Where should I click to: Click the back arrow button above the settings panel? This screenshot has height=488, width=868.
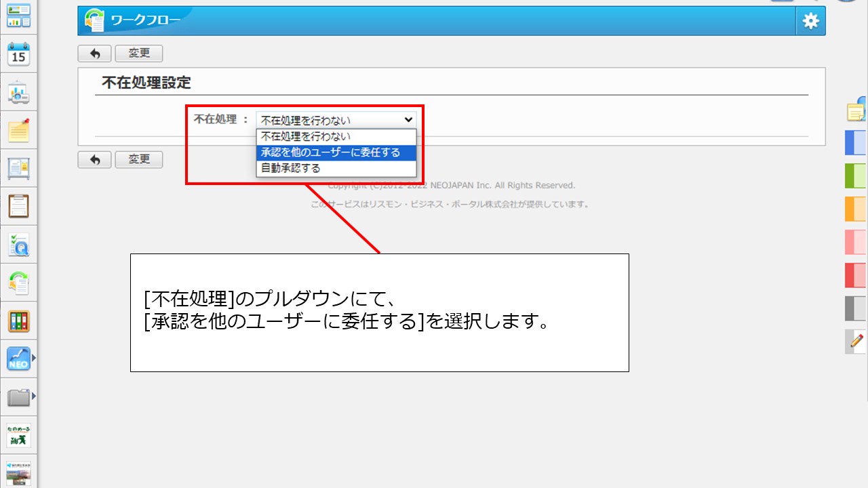pos(95,54)
